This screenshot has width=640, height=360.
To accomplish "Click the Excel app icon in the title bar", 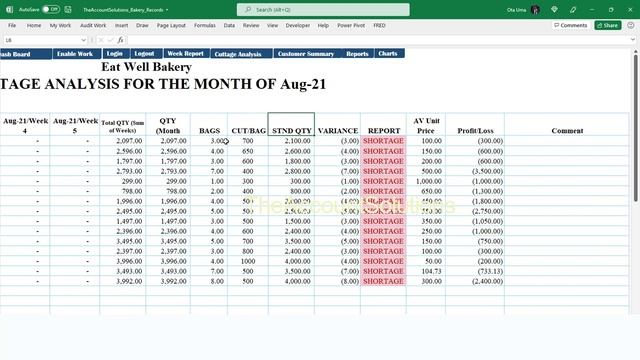I will [x=9, y=9].
